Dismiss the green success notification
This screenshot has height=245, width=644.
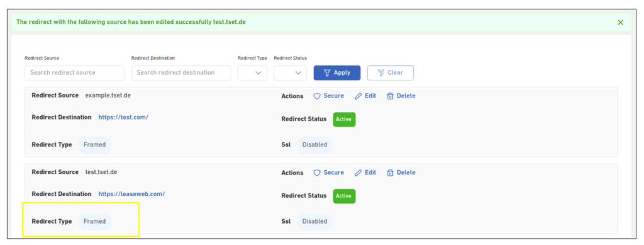click(x=620, y=23)
